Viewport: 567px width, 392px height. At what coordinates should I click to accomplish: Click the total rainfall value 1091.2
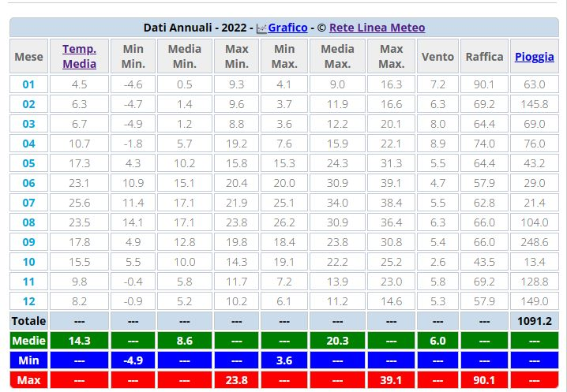coord(534,321)
